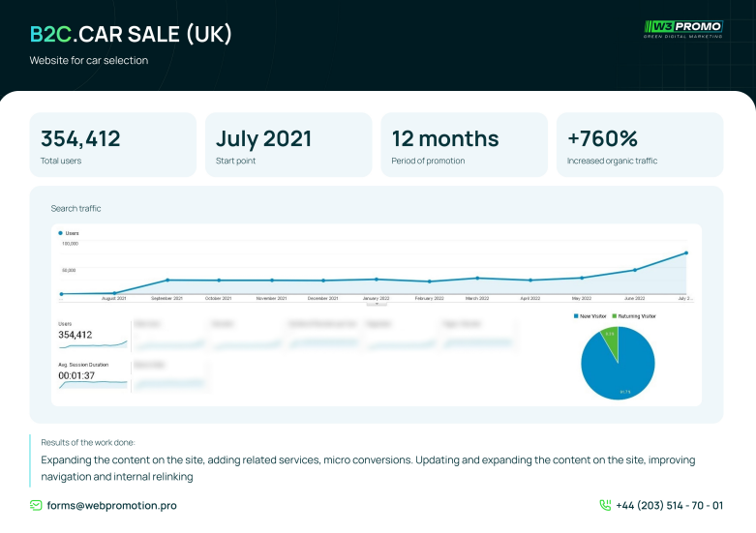This screenshot has width=756, height=533.
Task: Open the forms@webpromotion.pro email link
Action: tap(111, 505)
